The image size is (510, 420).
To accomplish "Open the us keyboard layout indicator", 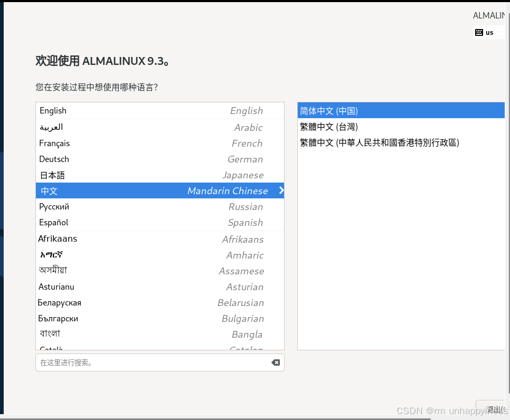I will click(489, 33).
